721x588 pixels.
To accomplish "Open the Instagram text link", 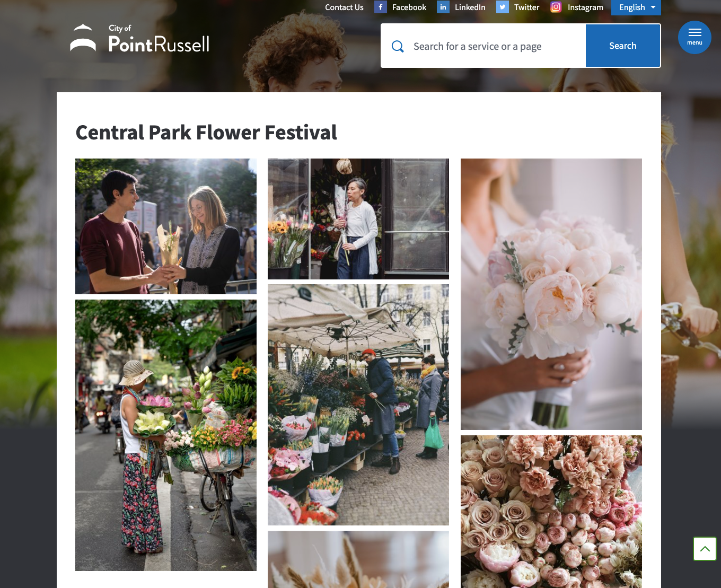I will 585,7.
